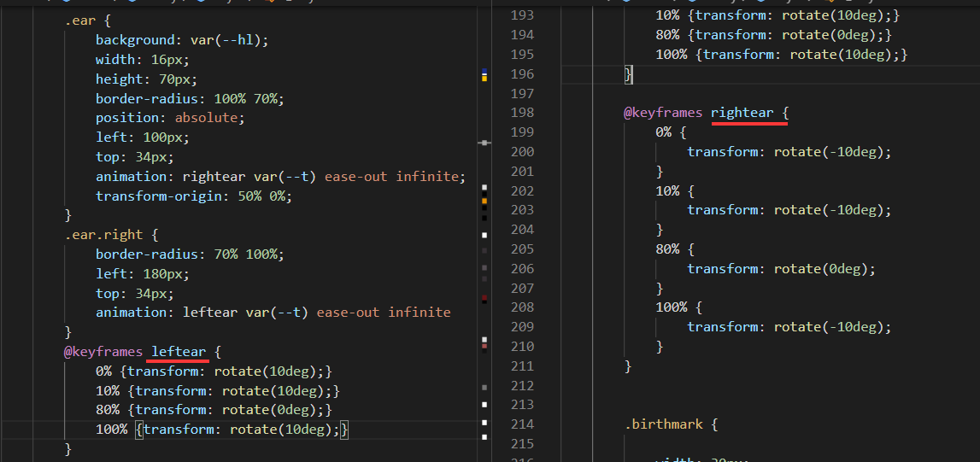The image size is (980, 462).
Task: Click the orange marker in overview ruler
Action: pos(484,201)
